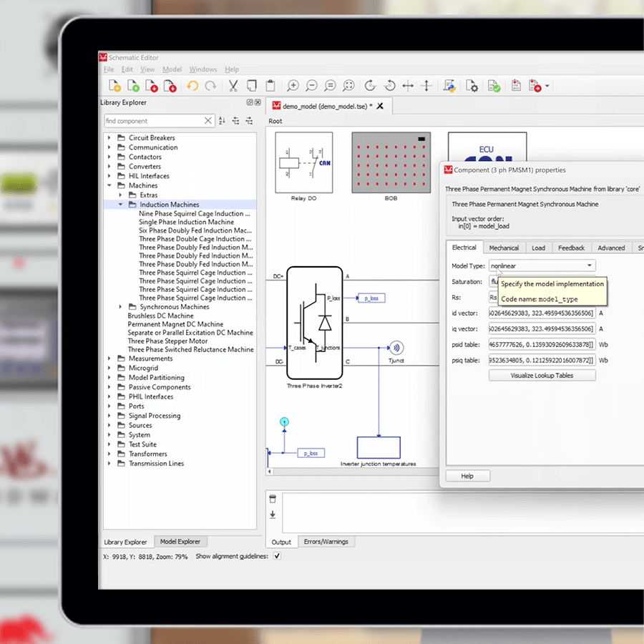Screen dimensions: 644x644
Task: Select the Three Phase Inverter2 component
Action: [315, 323]
